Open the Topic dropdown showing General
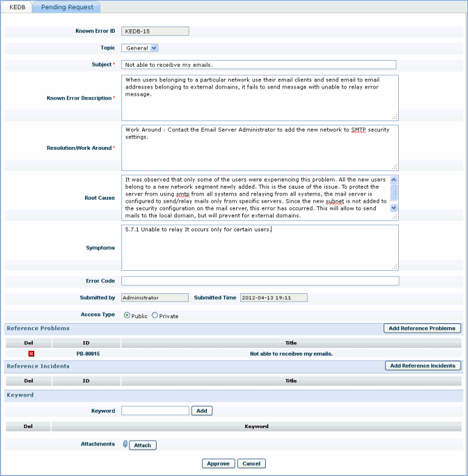468x476 pixels. 140,48
